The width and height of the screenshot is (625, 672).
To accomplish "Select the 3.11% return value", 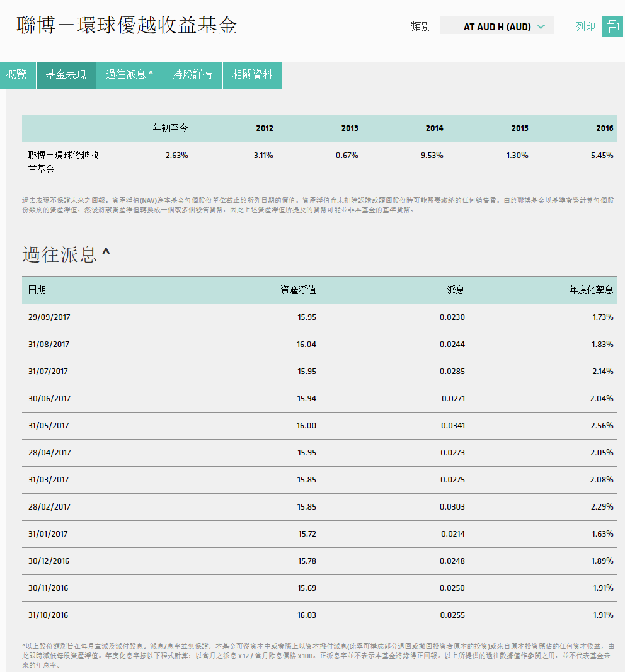I will 263,155.
